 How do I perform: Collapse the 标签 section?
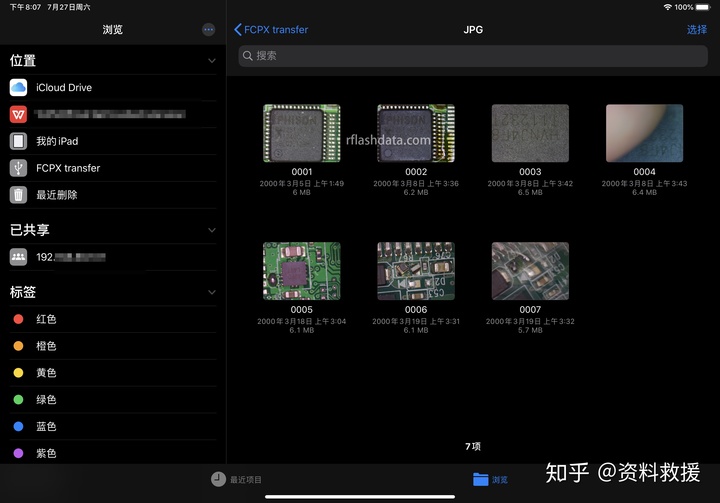[212, 292]
